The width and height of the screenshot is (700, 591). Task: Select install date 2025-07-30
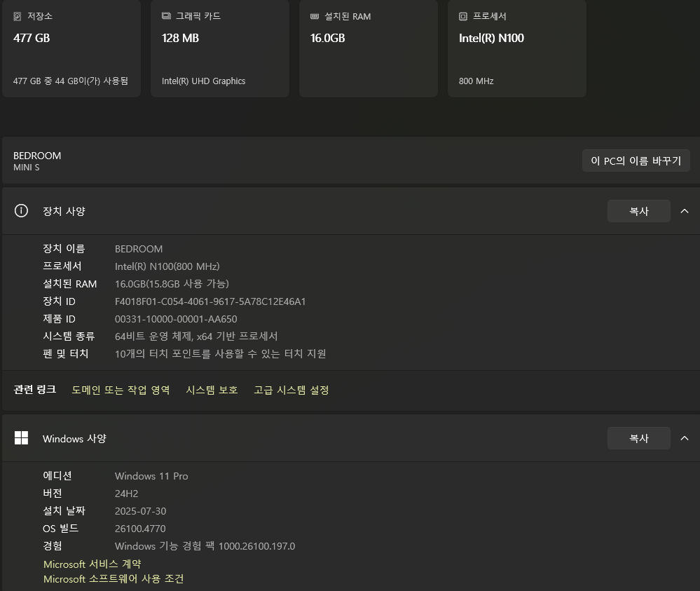(140, 511)
